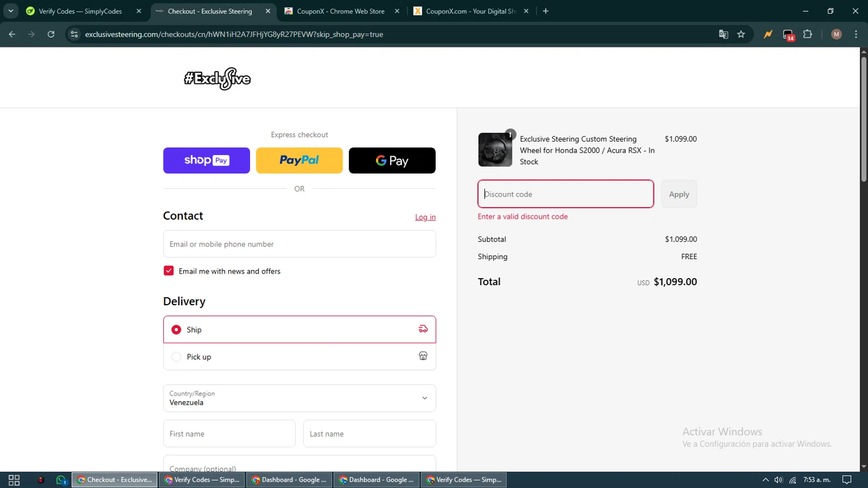Select the Pick up delivery option
The image size is (868, 488).
pyautogui.click(x=299, y=357)
